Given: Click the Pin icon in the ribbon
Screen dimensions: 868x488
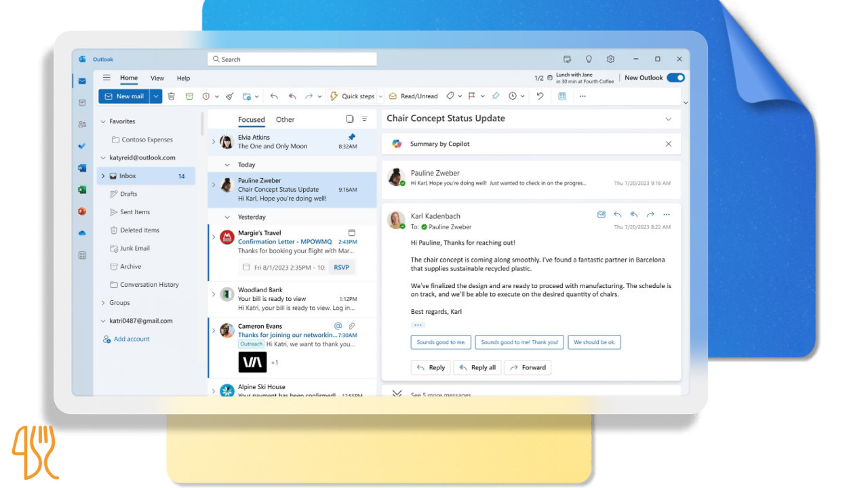Looking at the screenshot, I should point(496,96).
